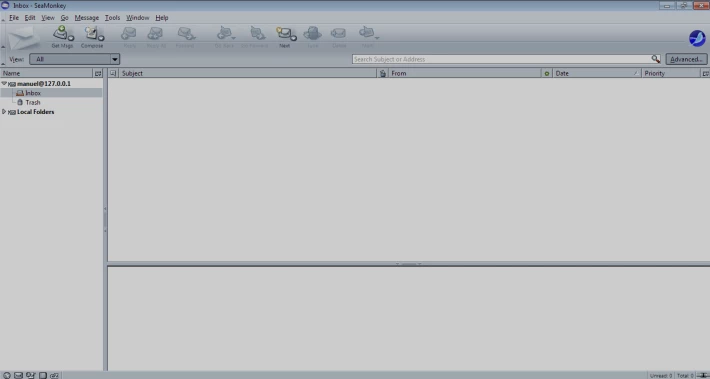Open the Edit menu
The image size is (710, 379).
point(30,18)
